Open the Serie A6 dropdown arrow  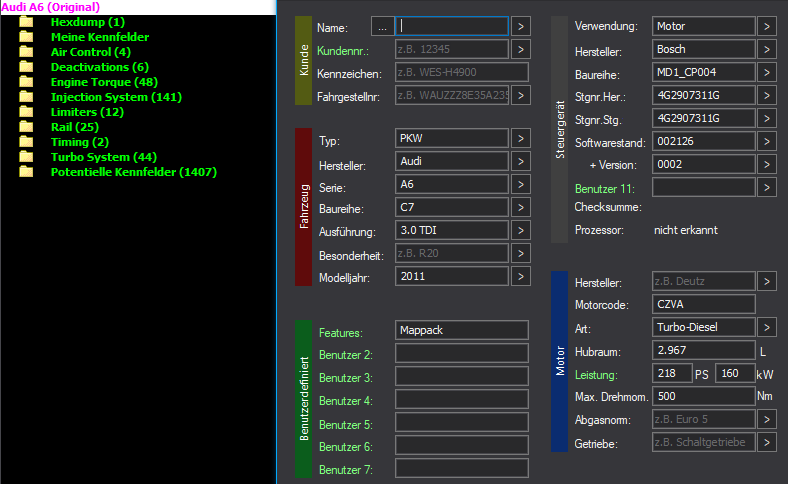[x=521, y=184]
